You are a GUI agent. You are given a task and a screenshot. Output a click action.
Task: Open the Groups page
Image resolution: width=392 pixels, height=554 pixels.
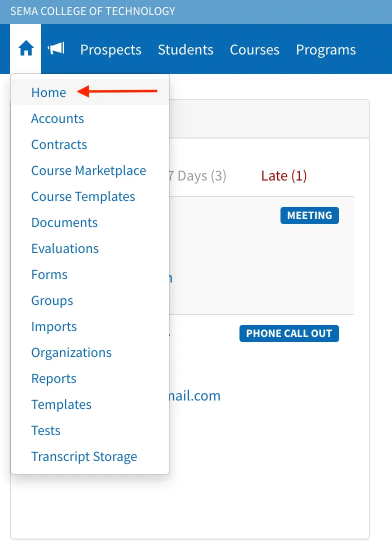point(52,300)
